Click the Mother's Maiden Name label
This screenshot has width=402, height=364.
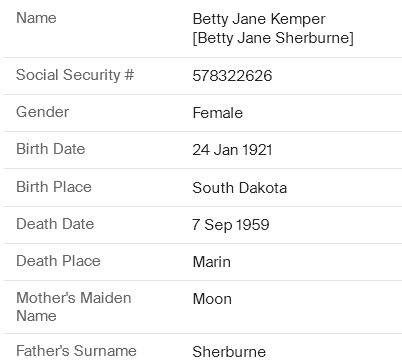click(74, 307)
